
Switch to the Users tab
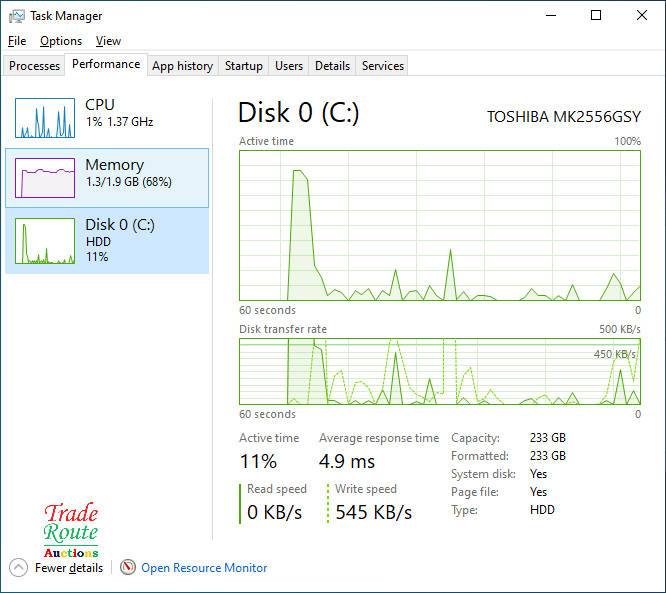coord(289,66)
